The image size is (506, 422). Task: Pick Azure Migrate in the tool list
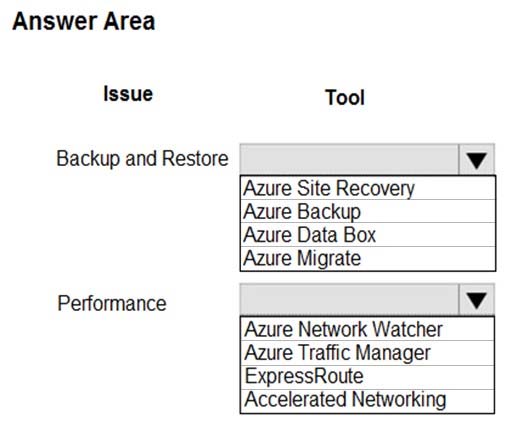pos(368,258)
